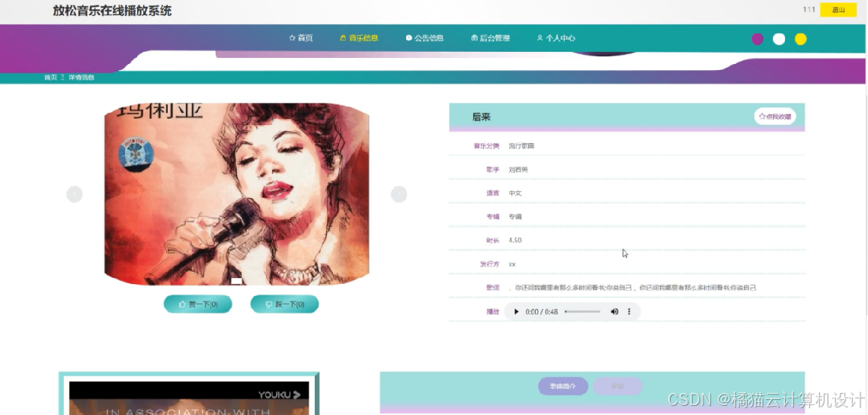
Task: Click the 点我收藏 favorite star button
Action: pyautogui.click(x=775, y=117)
